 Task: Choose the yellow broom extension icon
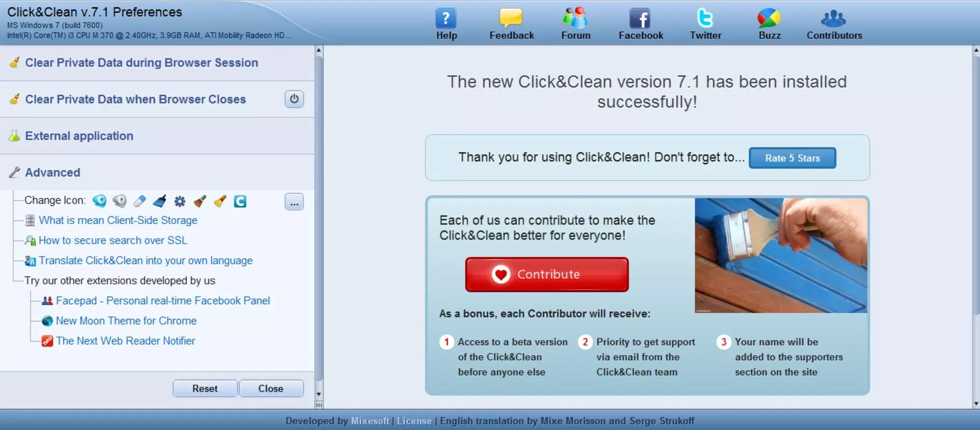click(x=220, y=201)
